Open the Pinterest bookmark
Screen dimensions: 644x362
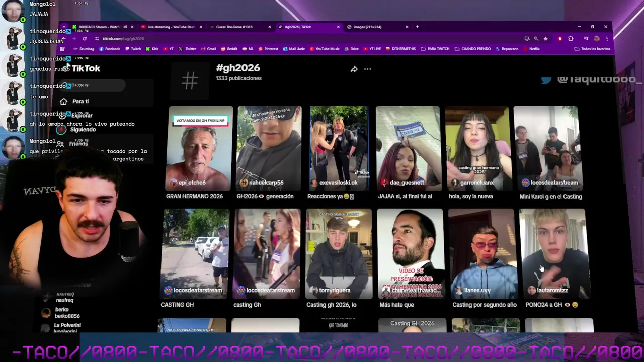coord(268,49)
